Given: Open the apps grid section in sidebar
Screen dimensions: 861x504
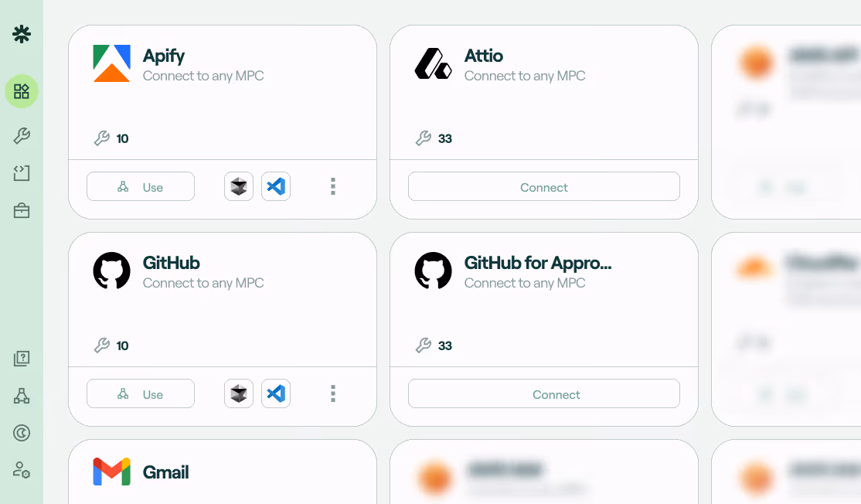Looking at the screenshot, I should click(22, 91).
